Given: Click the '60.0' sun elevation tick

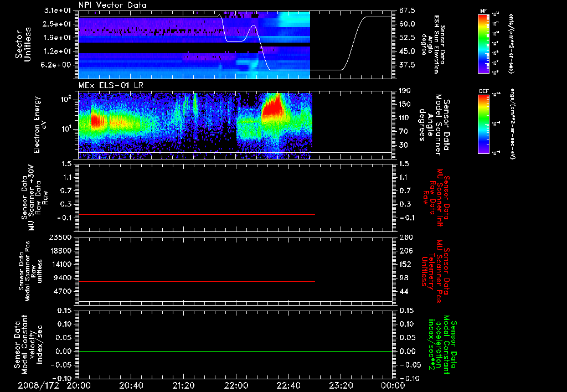Looking at the screenshot, I should (407, 24).
